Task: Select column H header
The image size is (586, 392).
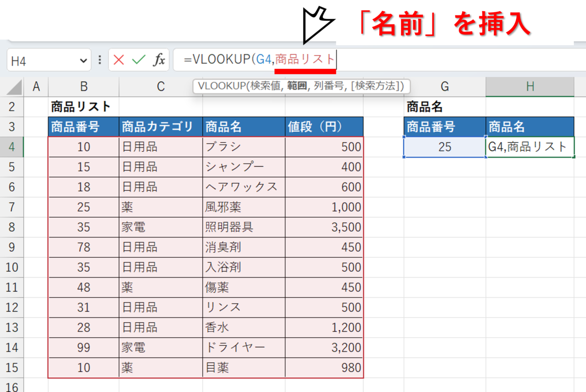Action: pos(530,86)
